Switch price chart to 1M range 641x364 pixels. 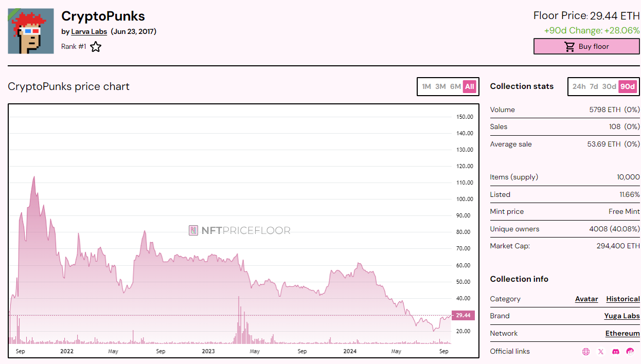coord(426,86)
